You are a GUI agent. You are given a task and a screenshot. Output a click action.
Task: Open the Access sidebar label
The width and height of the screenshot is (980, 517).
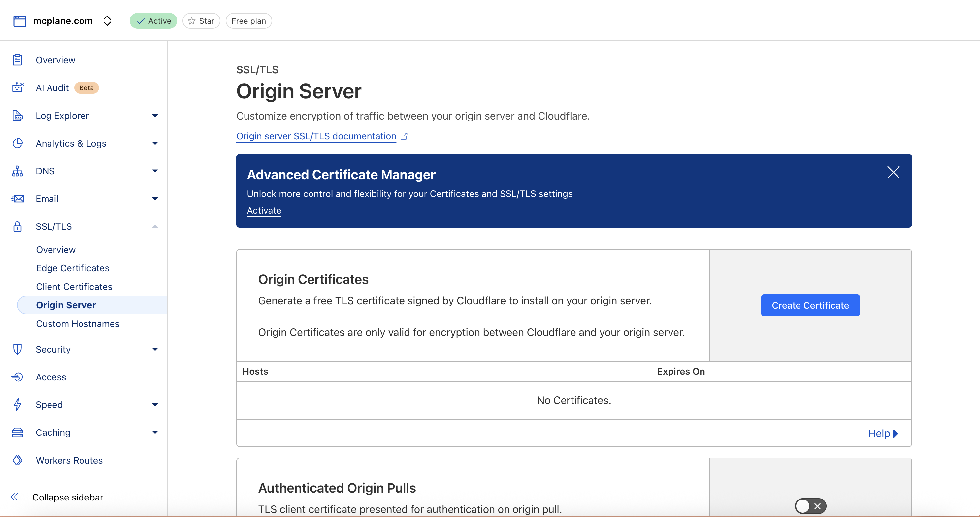tap(51, 377)
